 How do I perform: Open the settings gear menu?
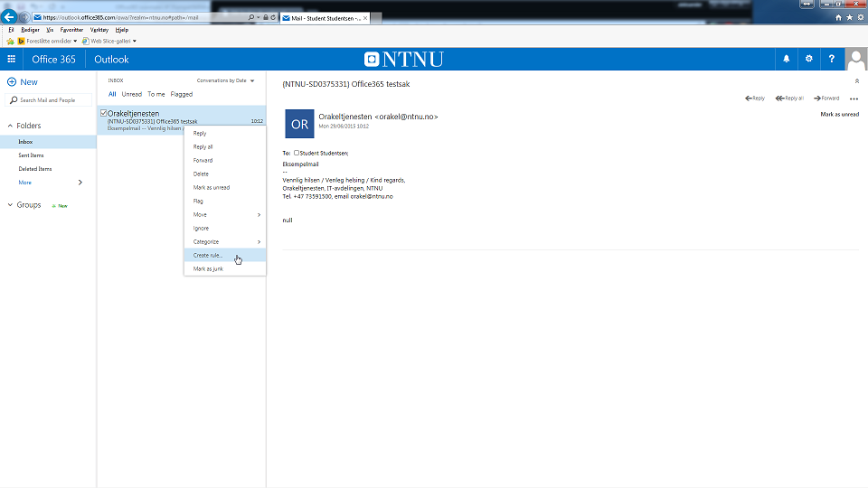808,59
